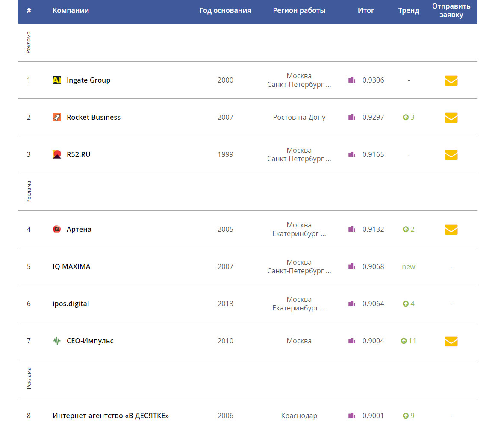Open the bar chart icon for Ingate Group
Viewport: 504px width, 431px height.
pos(352,80)
